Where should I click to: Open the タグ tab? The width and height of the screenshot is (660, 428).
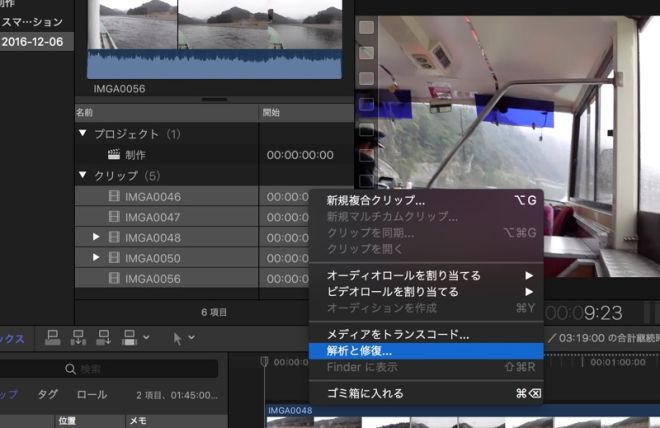[x=48, y=394]
